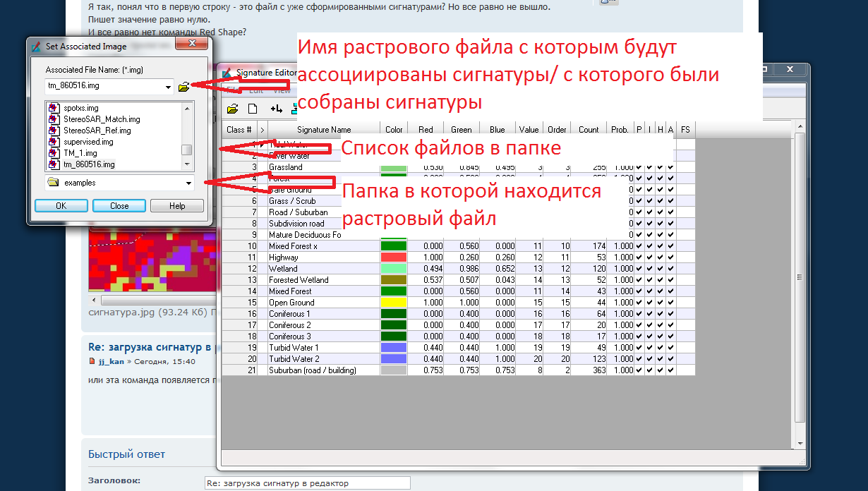Click the add signature (+L) toolbar icon
Image resolution: width=868 pixels, height=491 pixels.
(276, 109)
